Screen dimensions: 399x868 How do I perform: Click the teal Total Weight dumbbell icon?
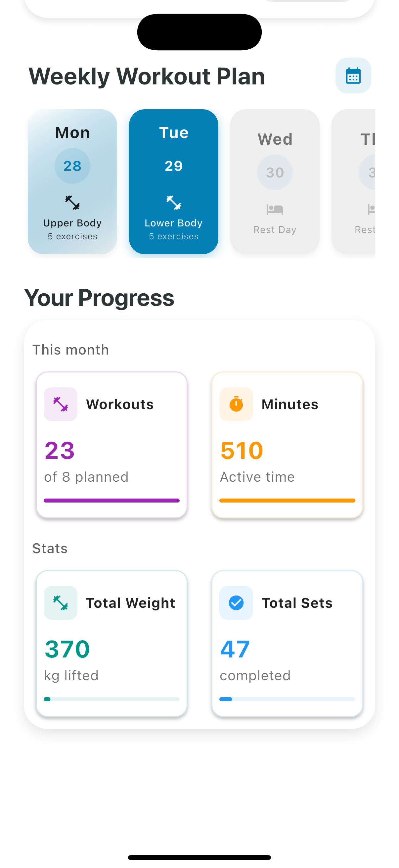(60, 603)
